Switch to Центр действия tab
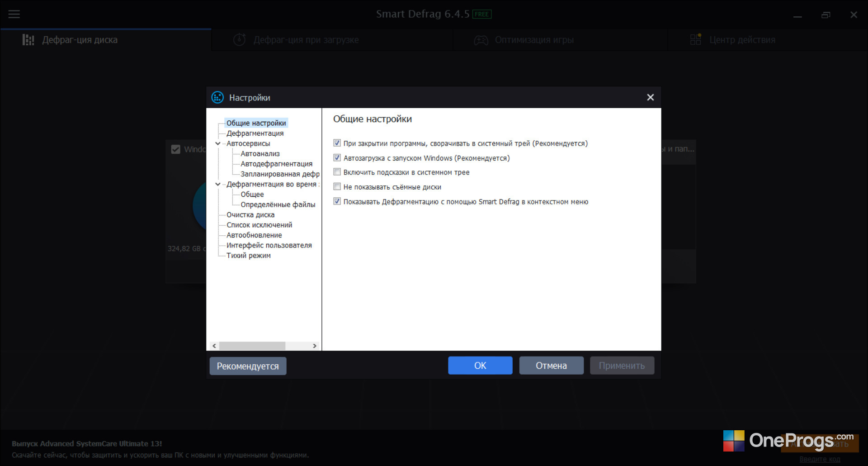This screenshot has width=868, height=466. (x=768, y=40)
